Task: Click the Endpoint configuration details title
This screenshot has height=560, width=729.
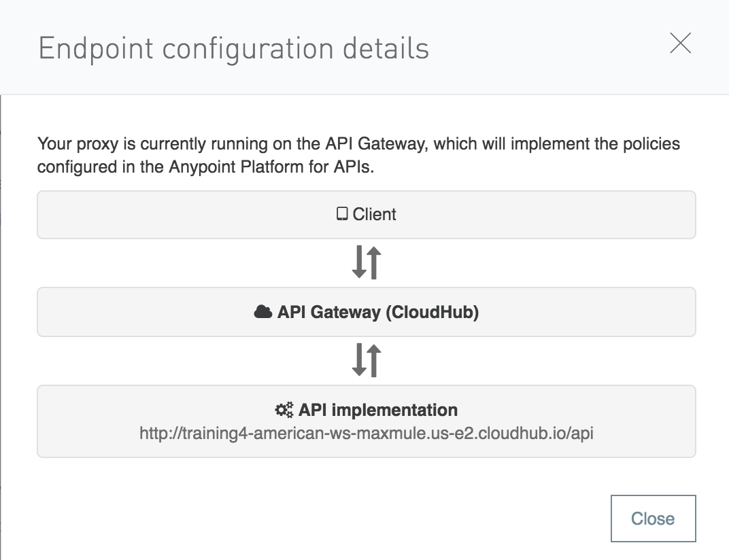Action: 234,49
